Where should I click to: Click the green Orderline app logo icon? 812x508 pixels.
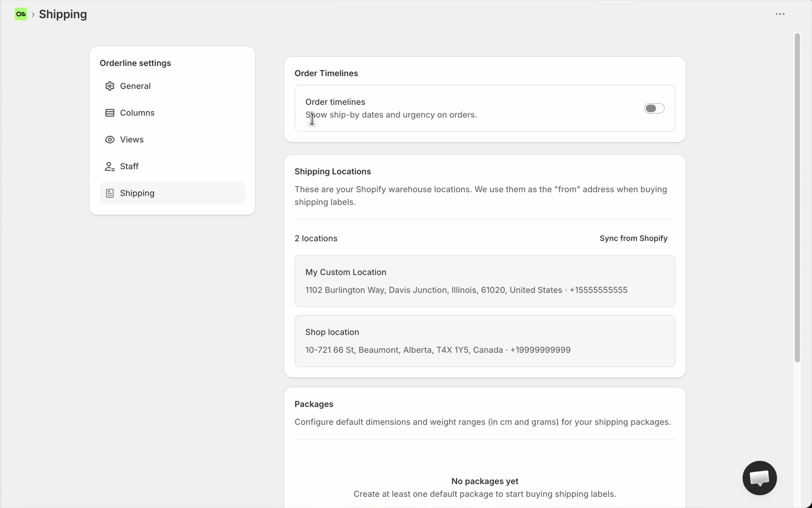point(21,14)
